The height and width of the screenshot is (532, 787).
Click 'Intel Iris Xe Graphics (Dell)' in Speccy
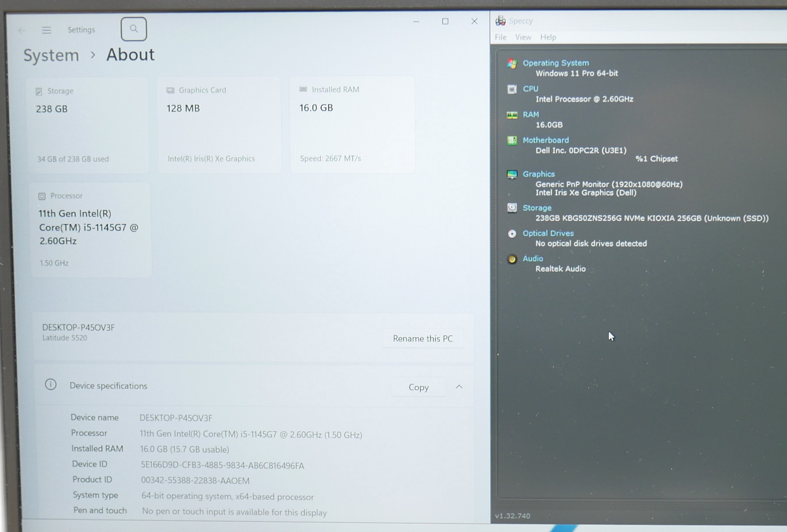(x=586, y=193)
